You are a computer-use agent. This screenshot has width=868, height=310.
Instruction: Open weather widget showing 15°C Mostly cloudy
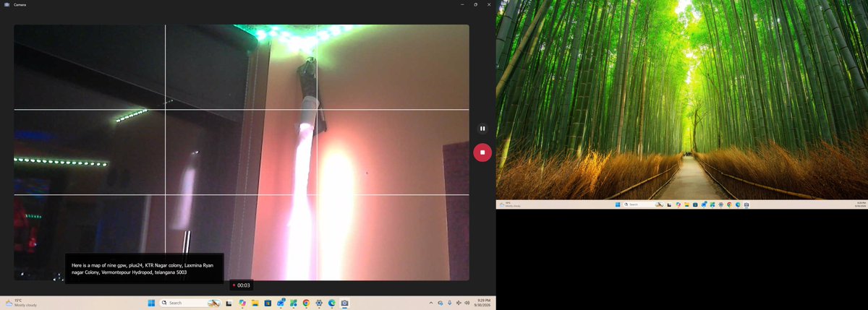pos(21,303)
